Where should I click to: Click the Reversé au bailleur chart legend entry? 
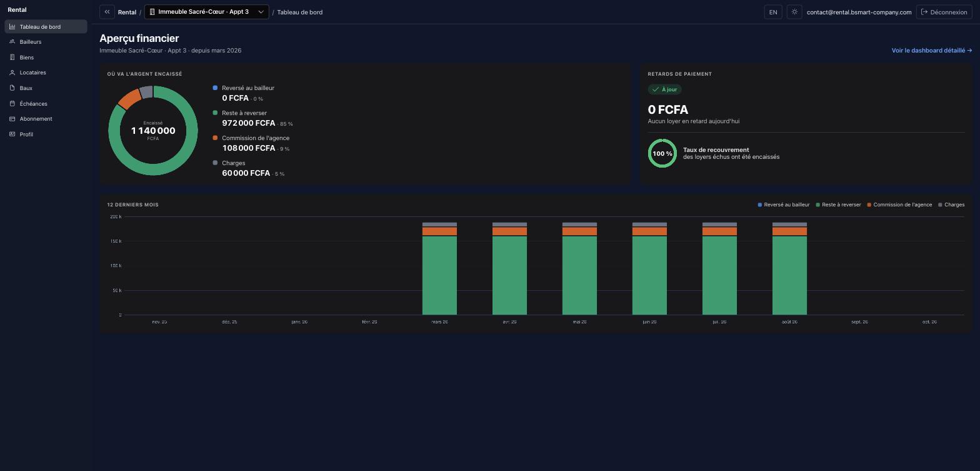(784, 205)
